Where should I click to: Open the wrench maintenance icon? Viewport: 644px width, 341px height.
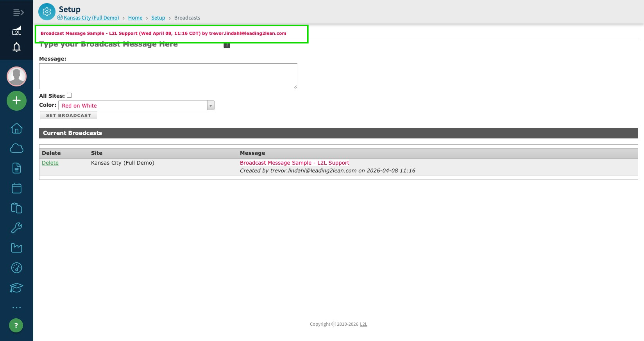(16, 228)
